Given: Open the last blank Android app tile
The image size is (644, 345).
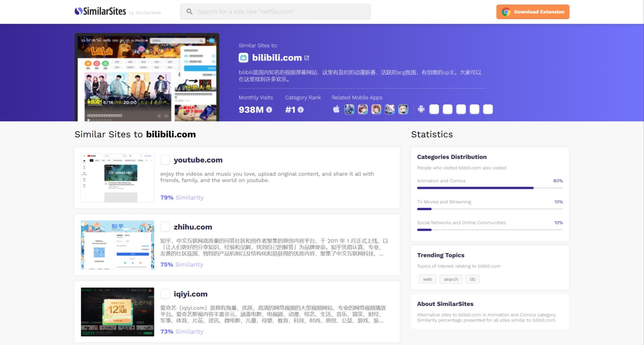Looking at the screenshot, I should click(x=488, y=109).
